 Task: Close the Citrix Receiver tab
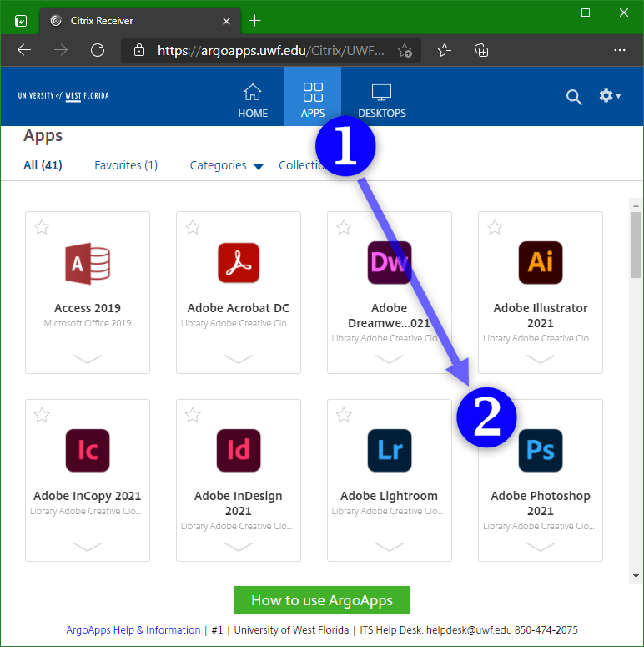coord(226,21)
